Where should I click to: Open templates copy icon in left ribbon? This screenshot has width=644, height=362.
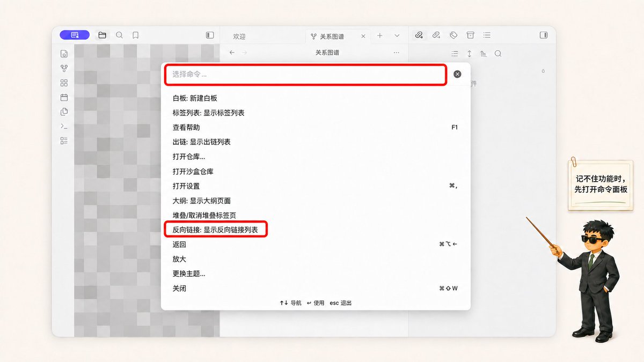click(64, 112)
